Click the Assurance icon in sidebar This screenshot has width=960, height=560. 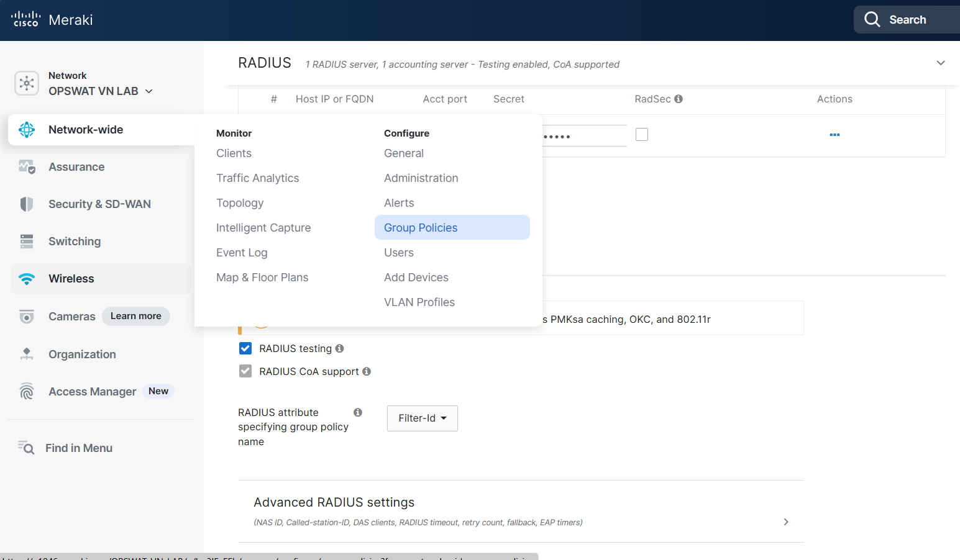click(x=27, y=167)
